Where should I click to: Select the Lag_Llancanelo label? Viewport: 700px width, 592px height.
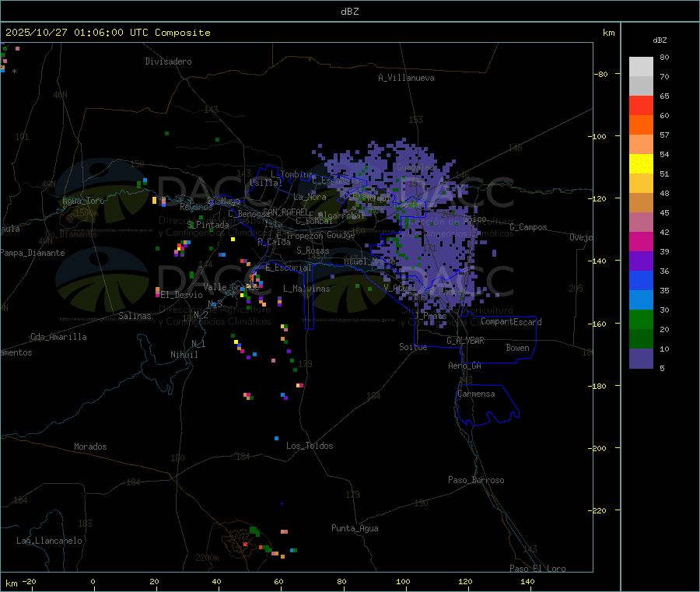pos(50,540)
